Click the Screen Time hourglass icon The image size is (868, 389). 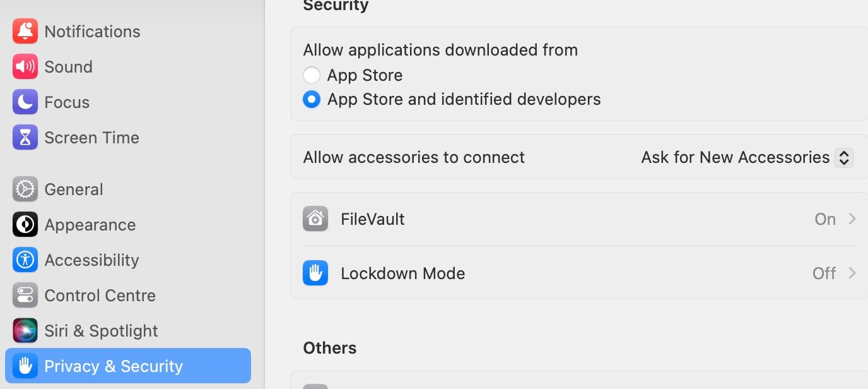(x=25, y=138)
